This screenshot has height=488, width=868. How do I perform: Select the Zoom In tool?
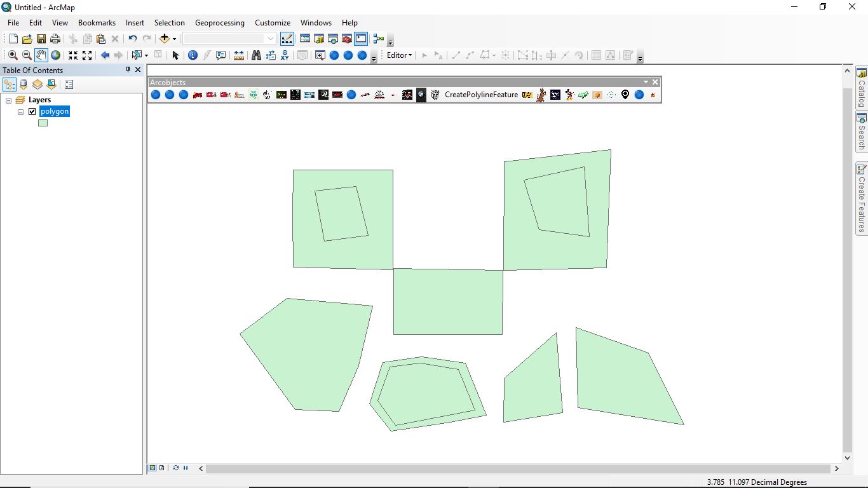(x=13, y=55)
